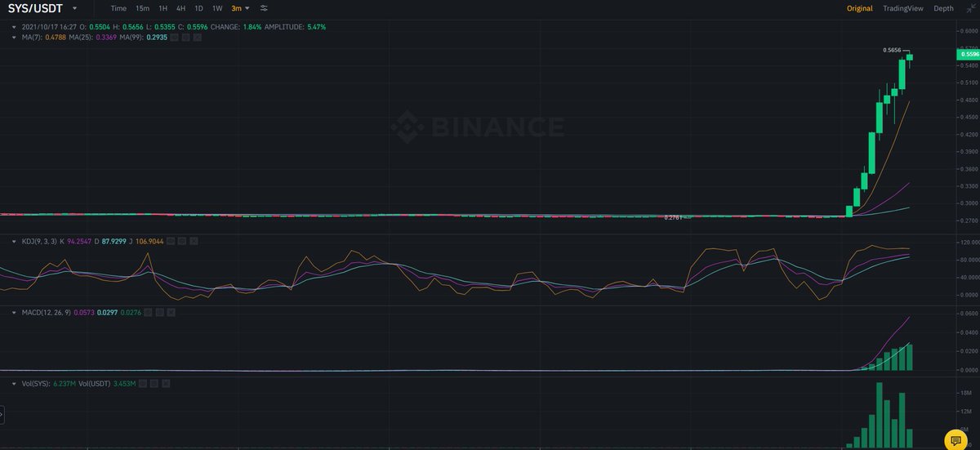Collapse the MA(7) legend row arrow
The width and height of the screenshot is (980, 450).
(14, 37)
